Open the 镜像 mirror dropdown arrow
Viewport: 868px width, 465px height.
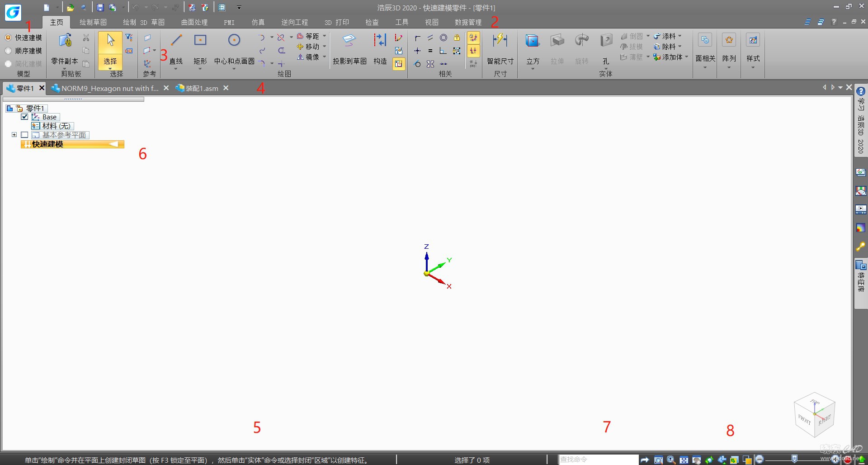[325, 57]
